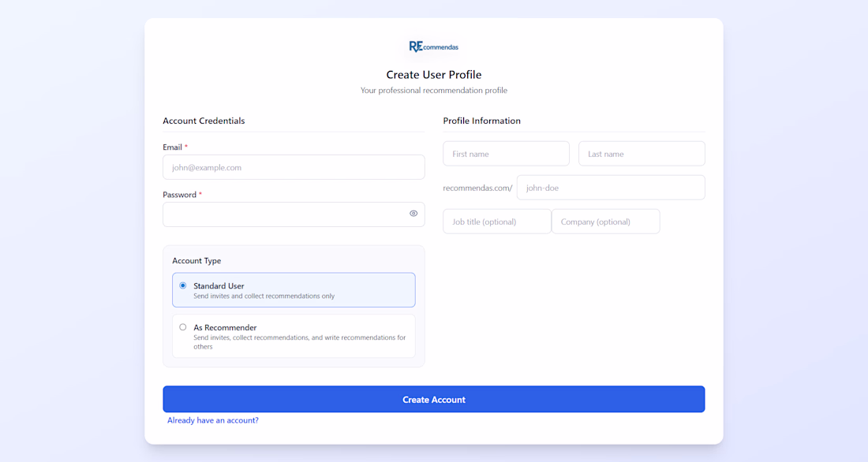Open the Already have an account link
Screen dimensions: 868x462
click(x=213, y=420)
